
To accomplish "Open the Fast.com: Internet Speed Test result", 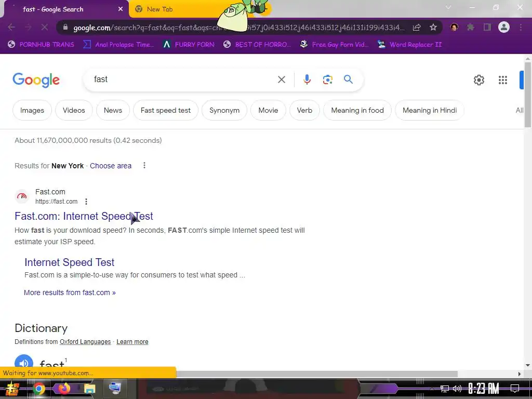I will (x=84, y=216).
